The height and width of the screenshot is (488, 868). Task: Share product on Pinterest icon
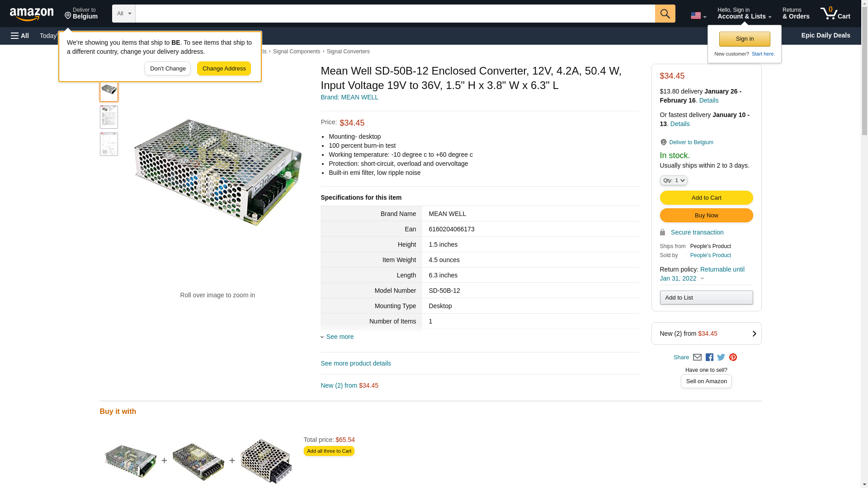(733, 357)
